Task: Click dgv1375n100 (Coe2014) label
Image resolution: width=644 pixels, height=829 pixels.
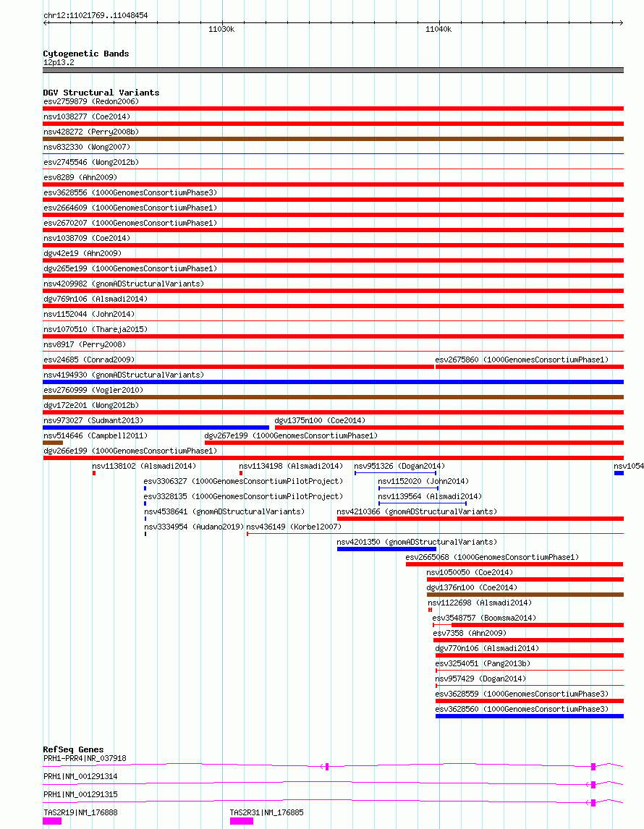Action: click(320, 421)
